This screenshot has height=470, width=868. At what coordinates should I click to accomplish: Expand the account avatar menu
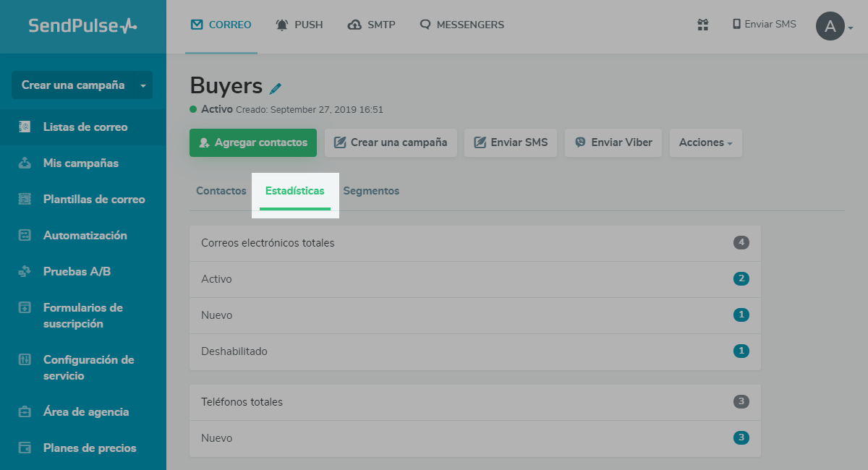coord(835,27)
